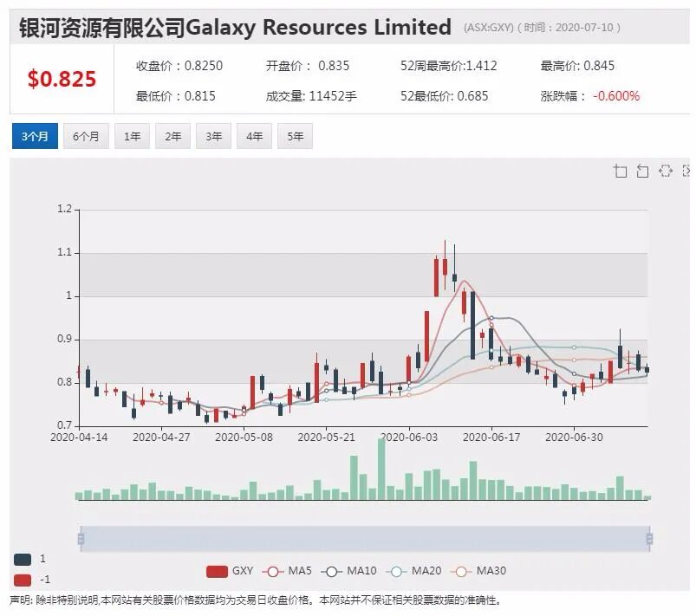Toggle the MA10 line in legend
The width and height of the screenshot is (696, 616).
pos(349,571)
